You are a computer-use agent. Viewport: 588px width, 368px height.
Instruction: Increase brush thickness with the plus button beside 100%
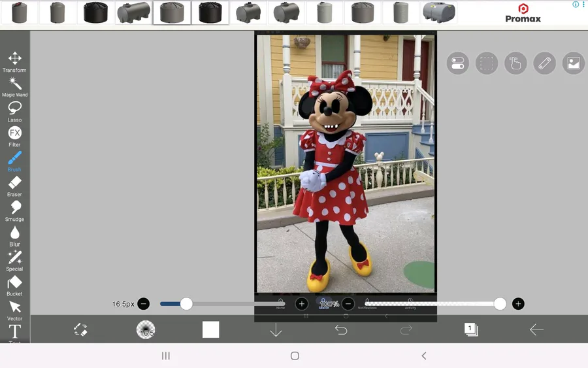tap(302, 303)
